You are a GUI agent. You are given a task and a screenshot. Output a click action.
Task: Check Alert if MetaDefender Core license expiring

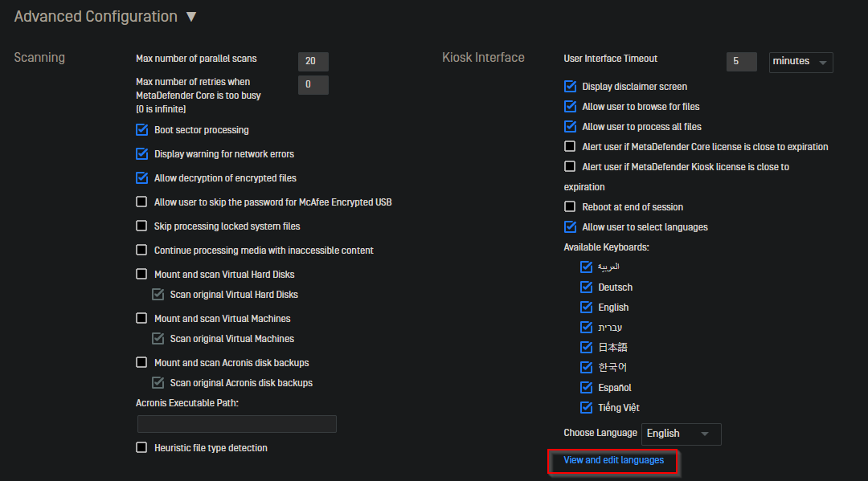(x=570, y=146)
